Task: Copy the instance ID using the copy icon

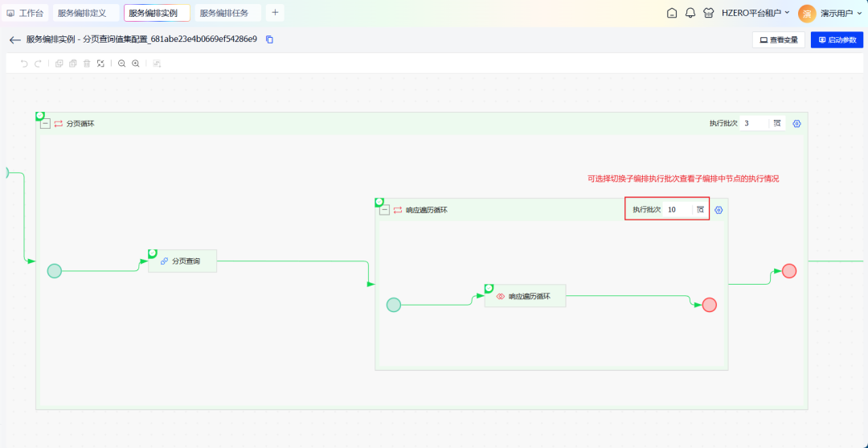Action: pyautogui.click(x=269, y=39)
